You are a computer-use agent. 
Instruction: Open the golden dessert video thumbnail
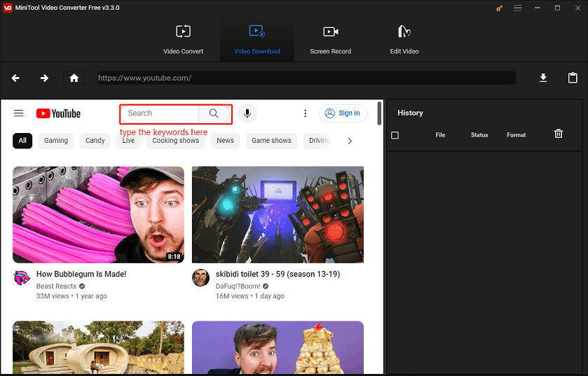[278, 347]
